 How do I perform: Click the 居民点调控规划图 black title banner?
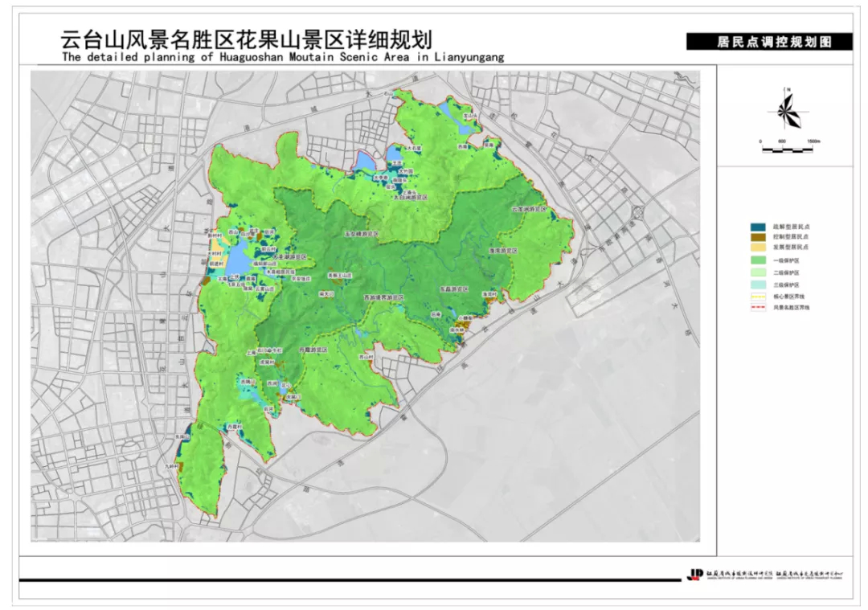pyautogui.click(x=769, y=42)
